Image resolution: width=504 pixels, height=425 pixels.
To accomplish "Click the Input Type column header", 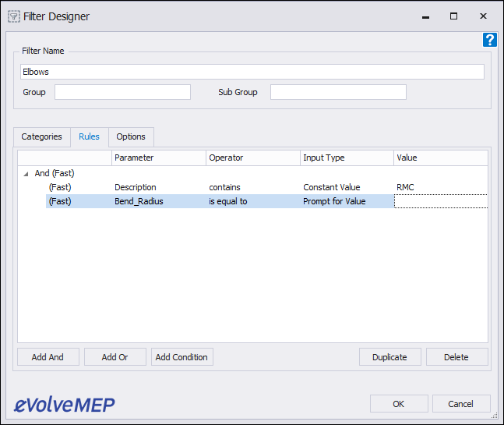I will pos(347,158).
